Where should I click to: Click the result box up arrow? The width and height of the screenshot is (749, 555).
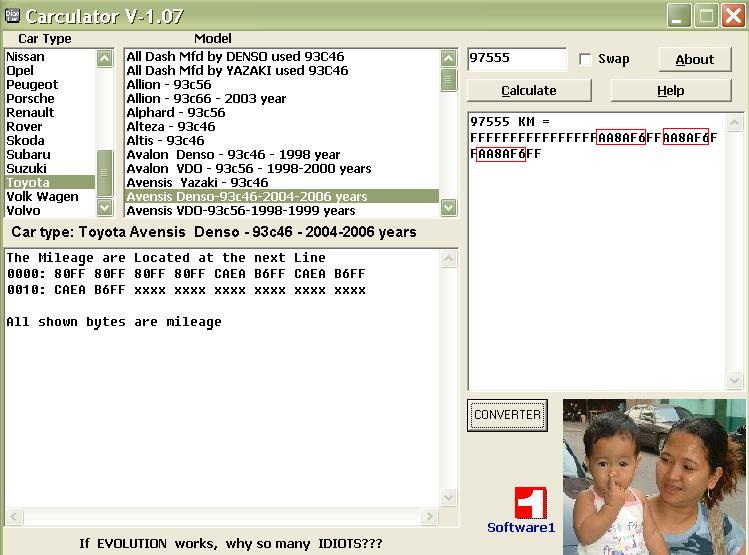735,122
